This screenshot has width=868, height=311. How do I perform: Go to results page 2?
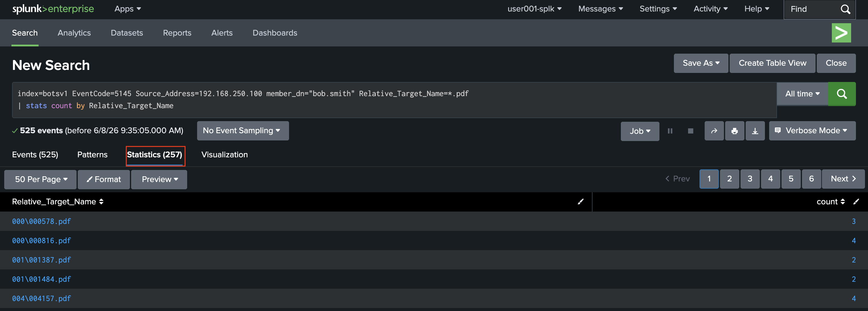[x=729, y=179]
